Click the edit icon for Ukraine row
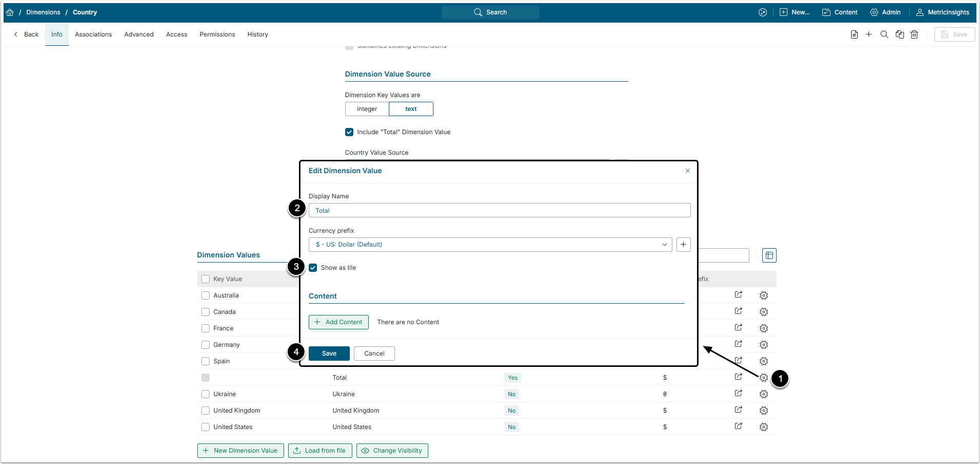 [x=738, y=394]
